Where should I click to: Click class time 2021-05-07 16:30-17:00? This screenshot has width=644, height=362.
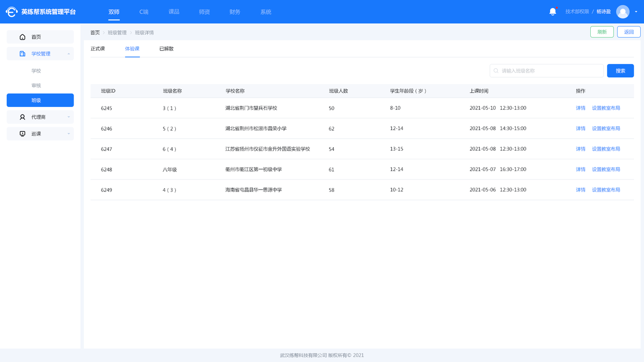(498, 169)
